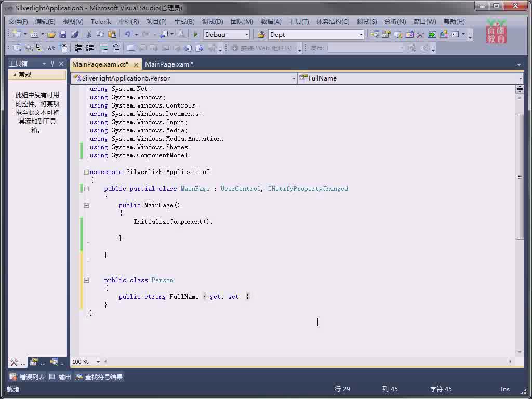Click INotifyPropertyChanged in the class declaration
The image size is (532, 399).
(x=308, y=189)
